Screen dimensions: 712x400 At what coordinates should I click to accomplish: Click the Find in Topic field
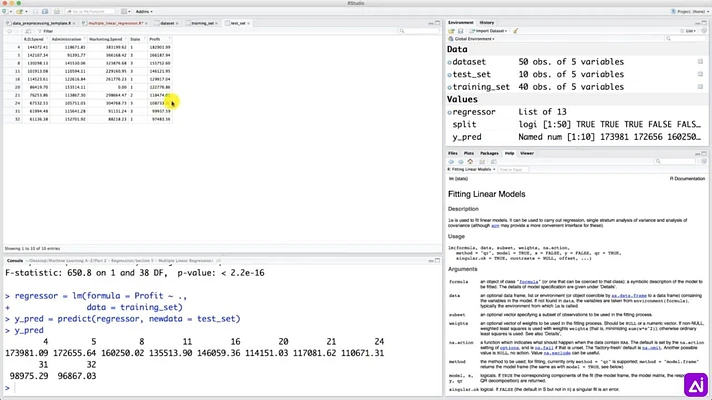click(513, 169)
